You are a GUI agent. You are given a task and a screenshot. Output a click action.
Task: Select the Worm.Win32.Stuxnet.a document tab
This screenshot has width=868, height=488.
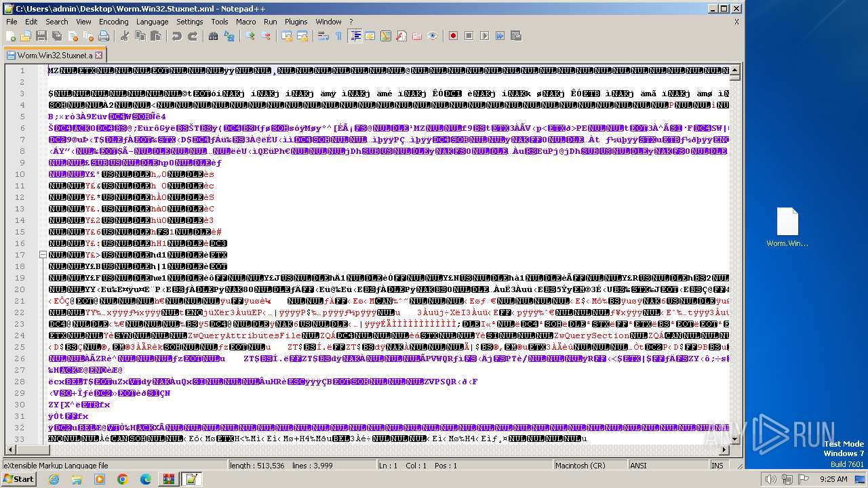[54, 55]
